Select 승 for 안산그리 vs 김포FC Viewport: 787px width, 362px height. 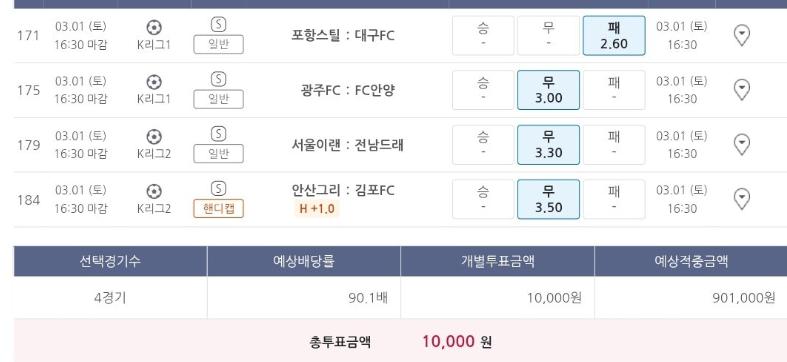(483, 199)
